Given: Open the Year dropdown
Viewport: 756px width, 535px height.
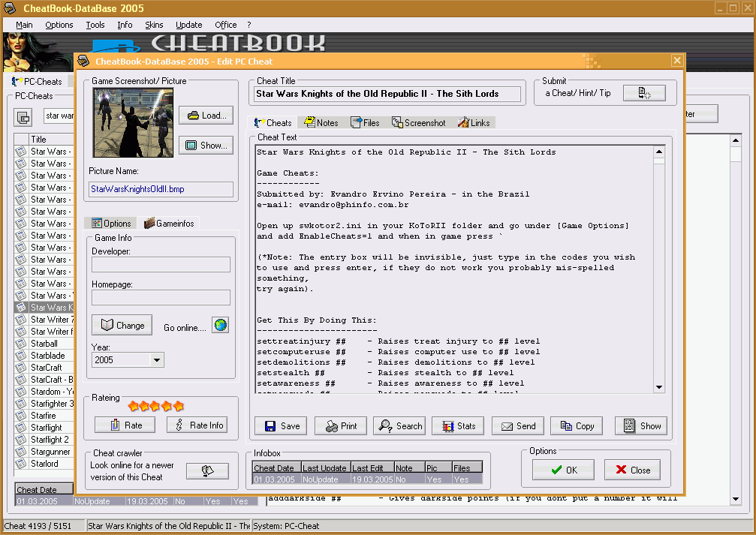Looking at the screenshot, I should point(157,360).
